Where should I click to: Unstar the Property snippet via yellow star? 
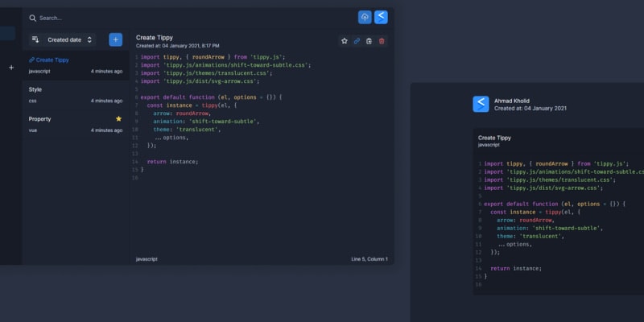click(118, 119)
